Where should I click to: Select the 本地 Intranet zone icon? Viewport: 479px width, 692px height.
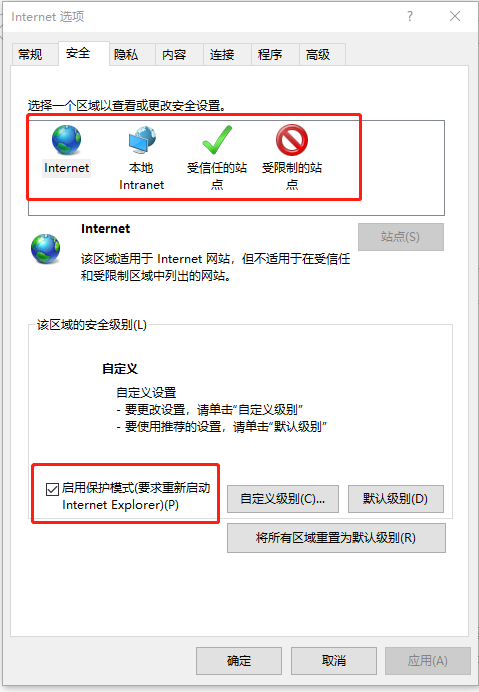[142, 140]
